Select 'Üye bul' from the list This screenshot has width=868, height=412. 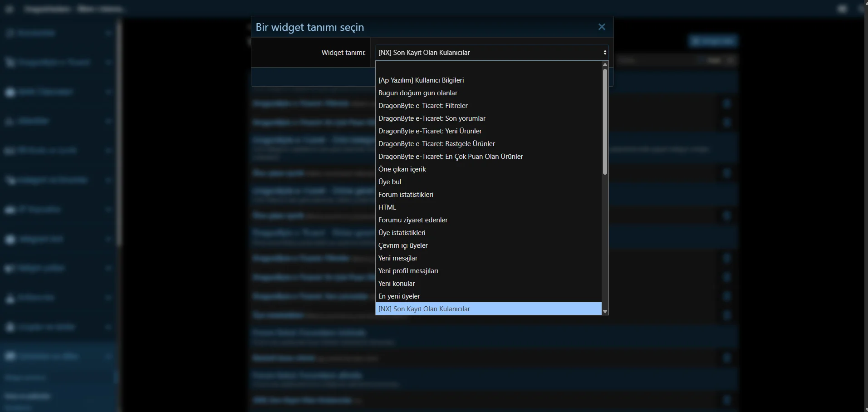pos(390,182)
